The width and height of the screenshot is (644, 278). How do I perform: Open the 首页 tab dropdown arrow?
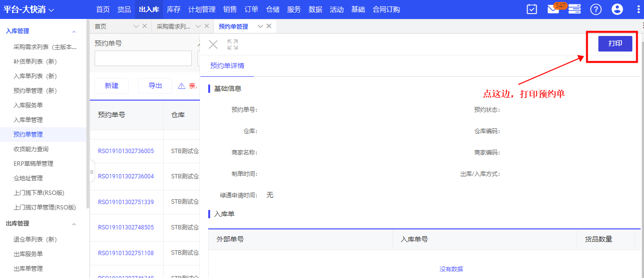click(136, 26)
